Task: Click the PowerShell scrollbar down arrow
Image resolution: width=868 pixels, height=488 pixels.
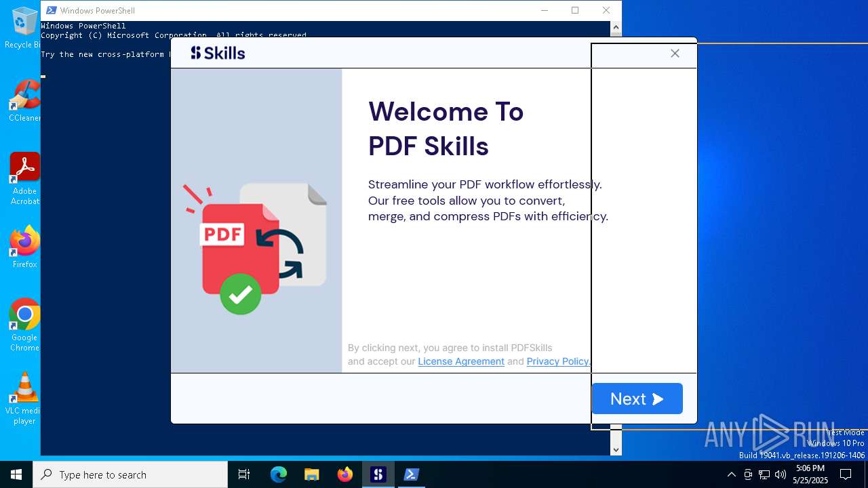Action: 616,449
